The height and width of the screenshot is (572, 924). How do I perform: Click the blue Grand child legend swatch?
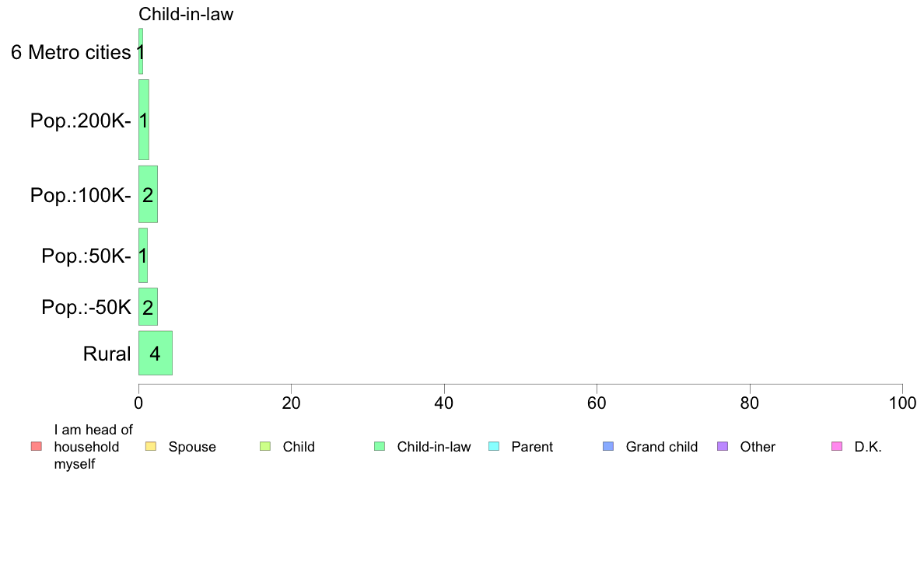click(608, 447)
